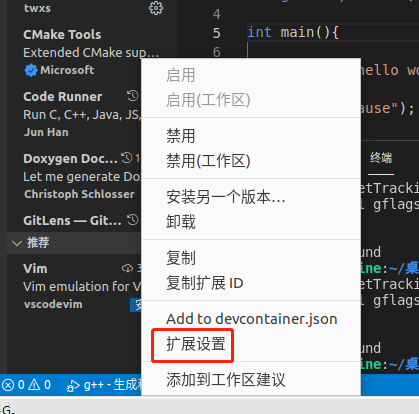Click the debug run icon before g++
The height and width of the screenshot is (414, 419).
(73, 386)
